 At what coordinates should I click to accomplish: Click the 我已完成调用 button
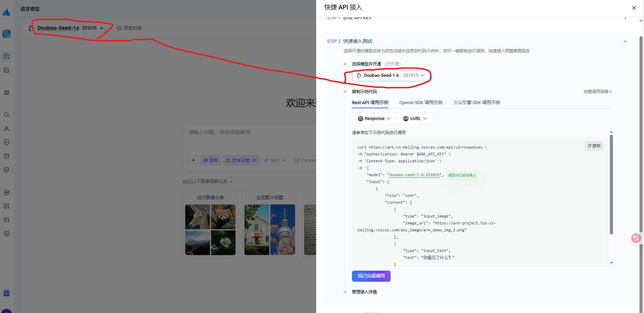tap(371, 276)
